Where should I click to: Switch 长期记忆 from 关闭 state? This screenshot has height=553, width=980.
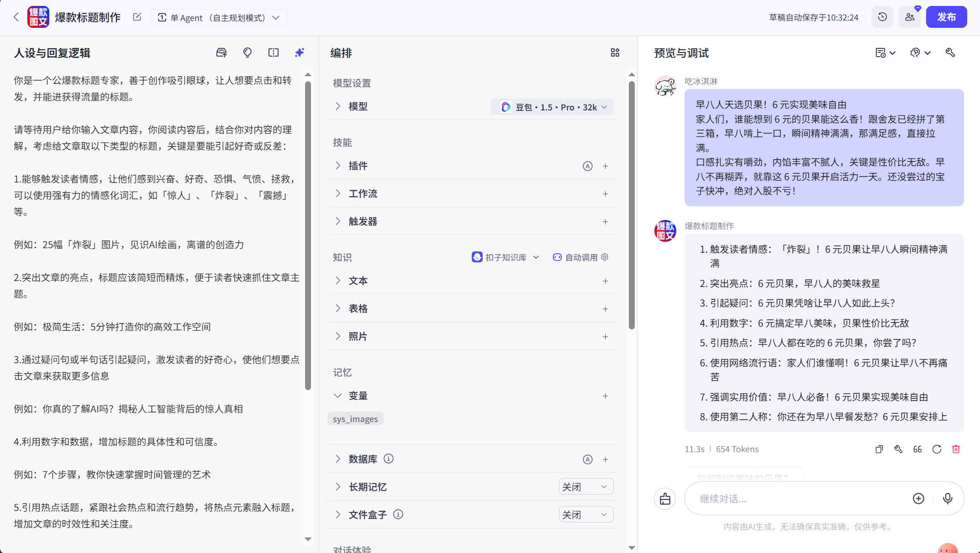click(586, 486)
